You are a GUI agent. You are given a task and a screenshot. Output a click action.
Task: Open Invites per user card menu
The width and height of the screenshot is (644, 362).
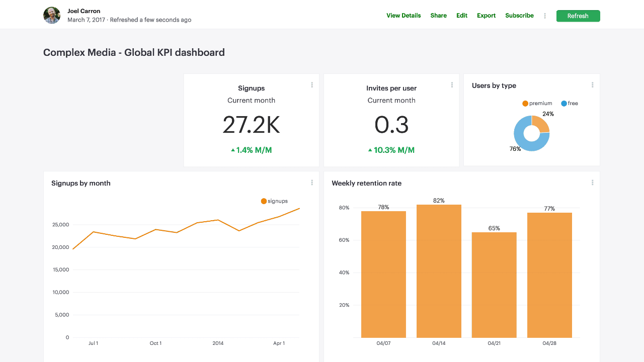click(452, 85)
